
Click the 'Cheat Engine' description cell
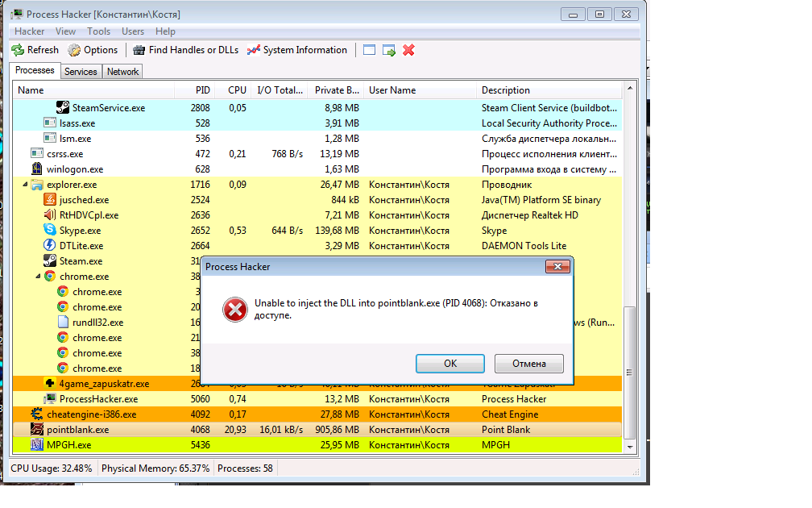coord(510,414)
